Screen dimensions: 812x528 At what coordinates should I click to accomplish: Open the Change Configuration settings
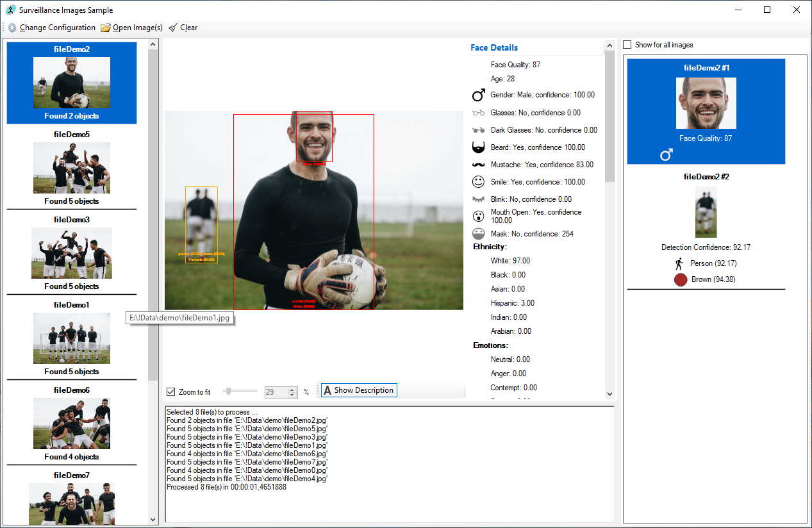point(51,28)
